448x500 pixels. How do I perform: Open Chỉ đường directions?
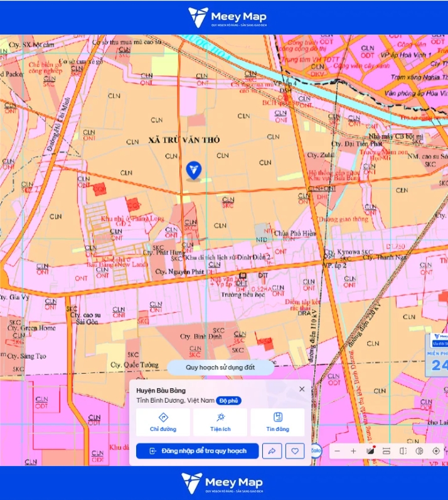point(163,422)
